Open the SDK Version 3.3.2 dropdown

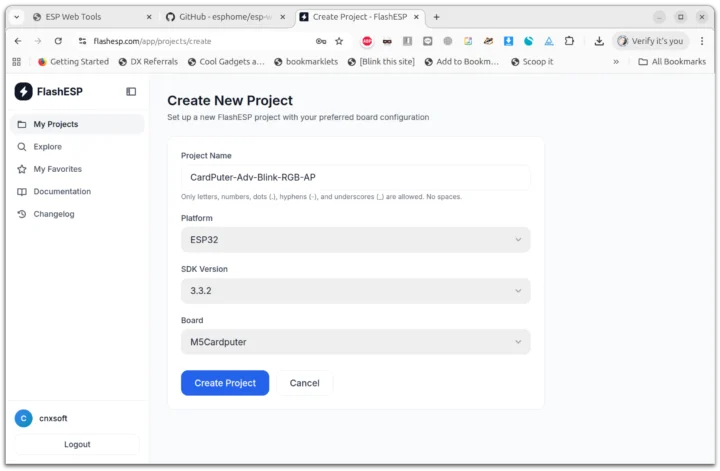(x=355, y=291)
